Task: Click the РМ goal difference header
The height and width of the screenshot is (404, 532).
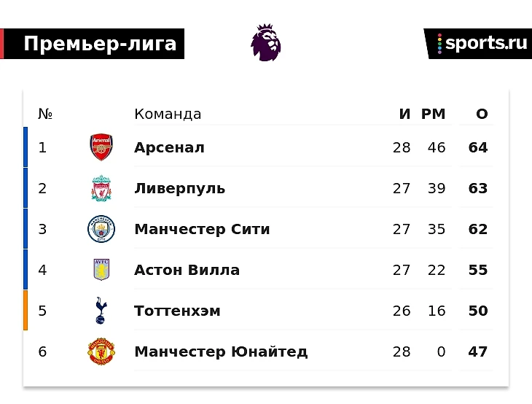Action: tap(433, 114)
